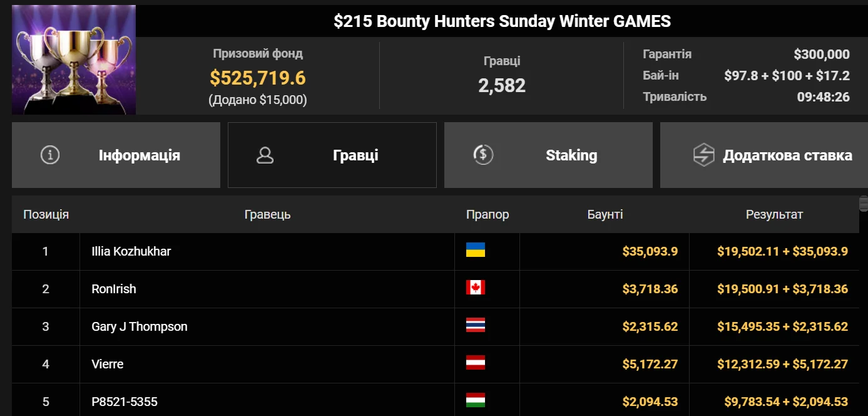This screenshot has width=868, height=416.
Task: Click the Thailand flag for Gary J Thompson
Action: pos(476,326)
